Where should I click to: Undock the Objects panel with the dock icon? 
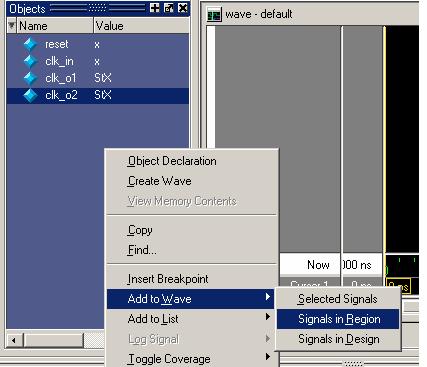(169, 8)
